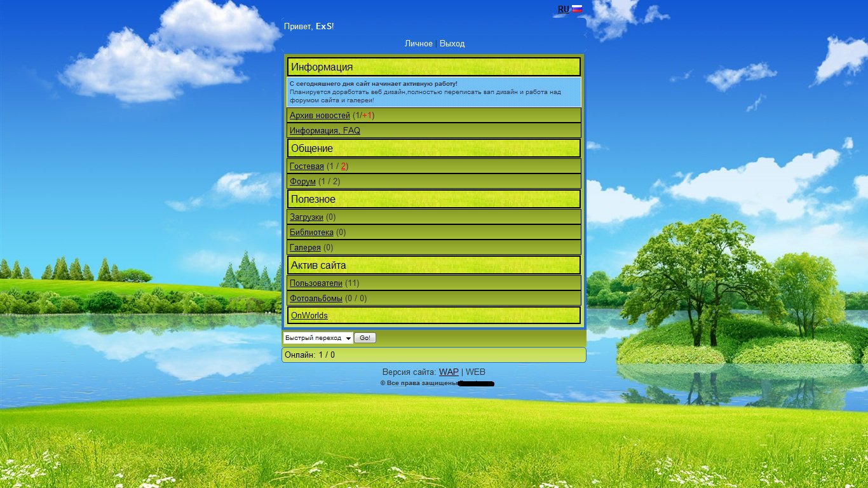Click the WEB version label
This screenshot has width=868, height=488.
click(475, 372)
